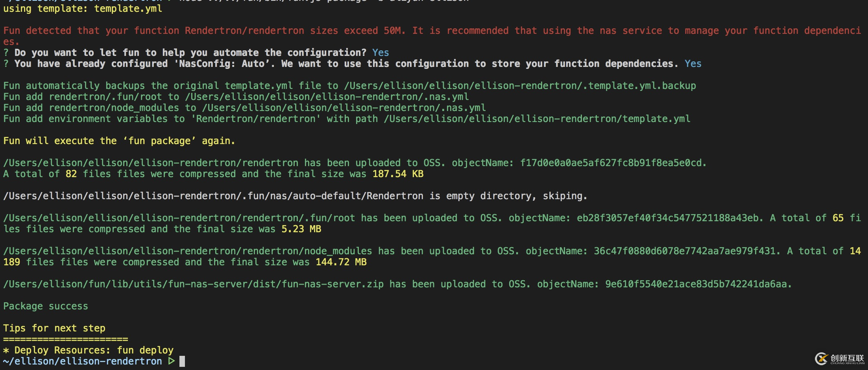868x370 pixels.
Task: Click the objectName starting with f17d0e0a
Action: tap(612, 163)
